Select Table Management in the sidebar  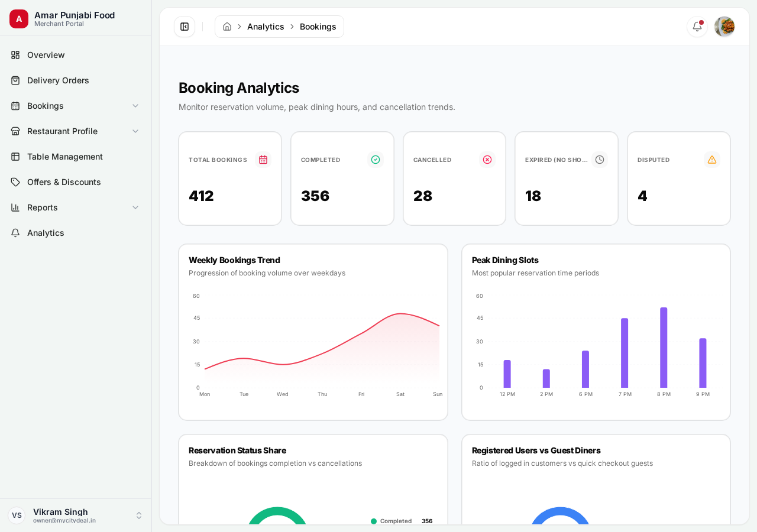pyautogui.click(x=76, y=157)
